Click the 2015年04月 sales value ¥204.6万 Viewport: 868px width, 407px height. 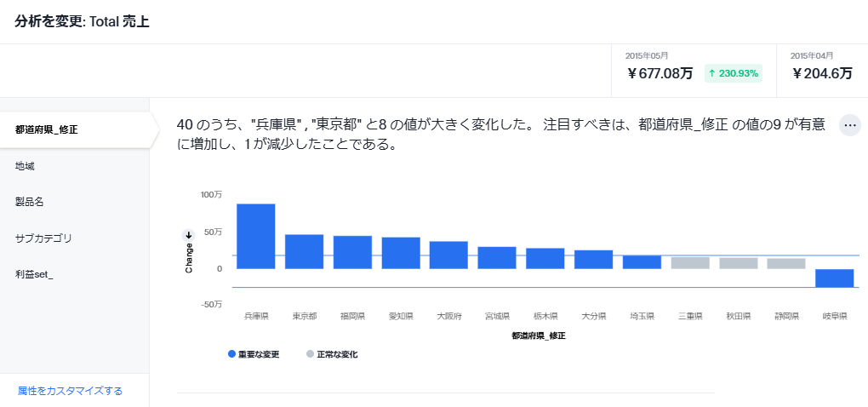(x=822, y=73)
